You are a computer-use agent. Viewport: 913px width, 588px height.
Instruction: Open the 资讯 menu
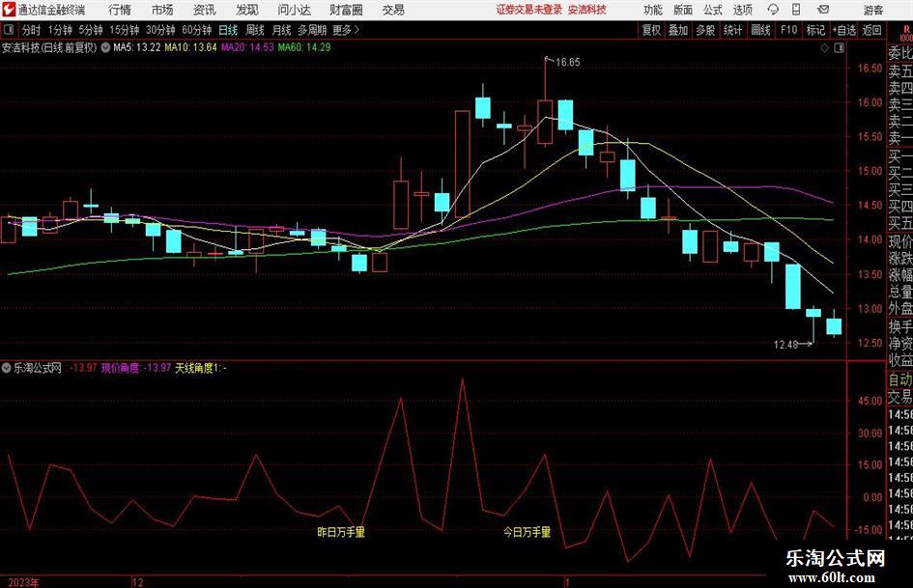point(205,10)
